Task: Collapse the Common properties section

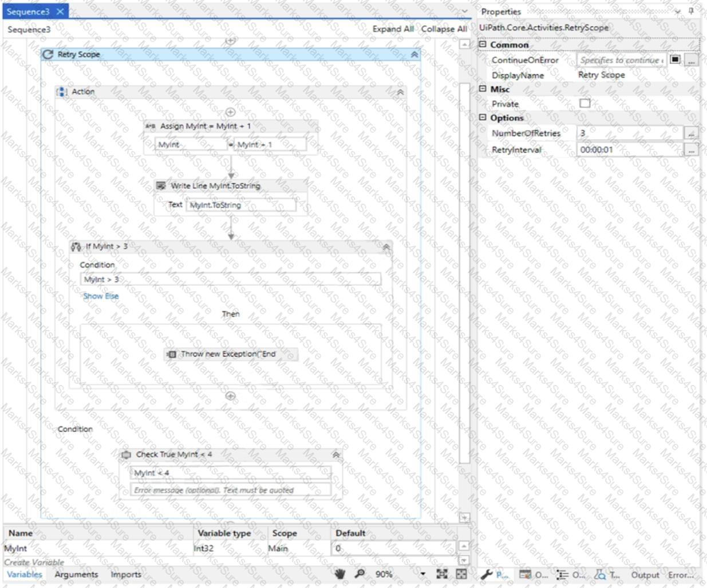Action: (x=483, y=45)
